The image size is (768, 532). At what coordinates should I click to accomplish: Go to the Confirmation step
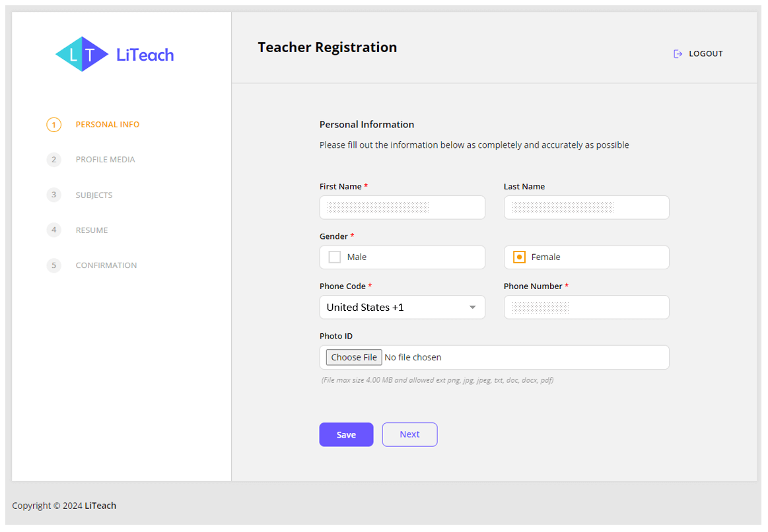[x=106, y=265]
